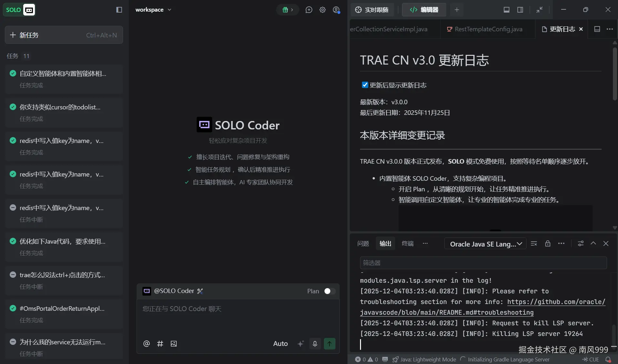The height and width of the screenshot is (364, 618).
Task: Split the editor with the layout icon
Action: 597,29
